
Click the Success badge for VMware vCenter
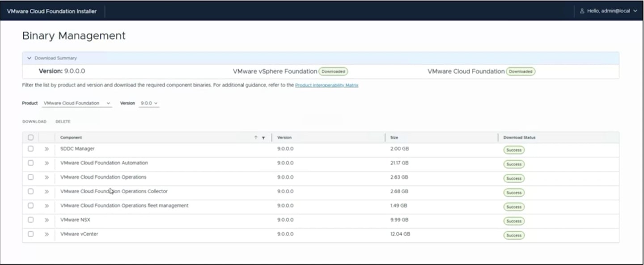pos(514,235)
